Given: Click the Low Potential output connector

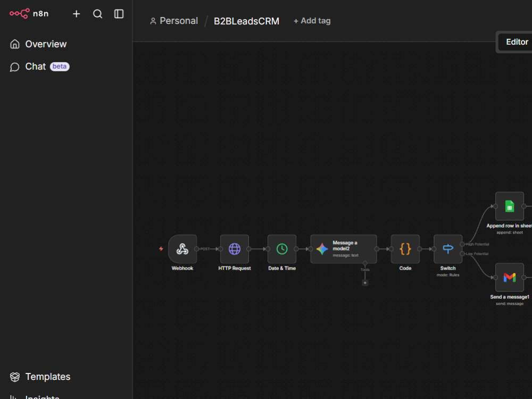Looking at the screenshot, I should click(x=462, y=254).
